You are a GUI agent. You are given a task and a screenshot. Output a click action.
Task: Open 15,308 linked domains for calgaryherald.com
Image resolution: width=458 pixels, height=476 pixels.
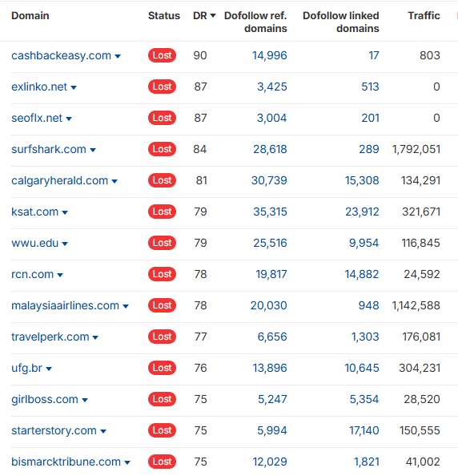[x=362, y=180]
